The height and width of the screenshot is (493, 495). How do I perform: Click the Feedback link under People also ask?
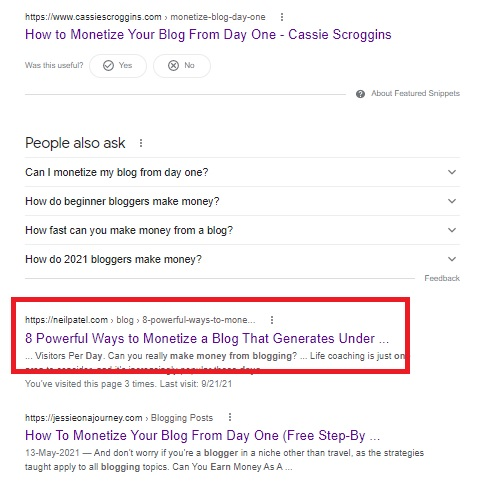(x=442, y=278)
